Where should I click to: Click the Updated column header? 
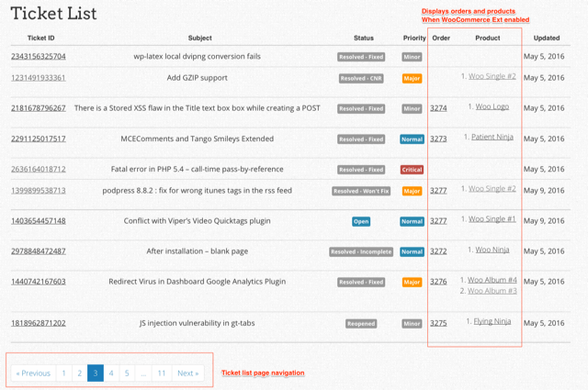[546, 39]
